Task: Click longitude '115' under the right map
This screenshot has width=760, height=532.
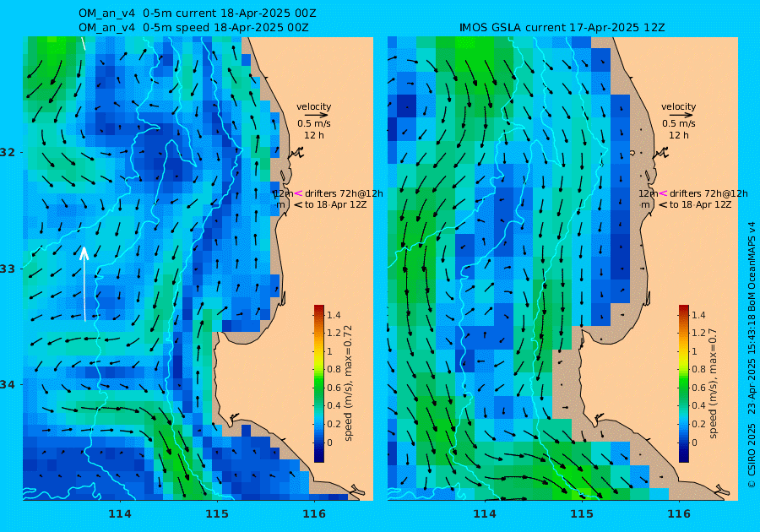Action: pyautogui.click(x=582, y=514)
